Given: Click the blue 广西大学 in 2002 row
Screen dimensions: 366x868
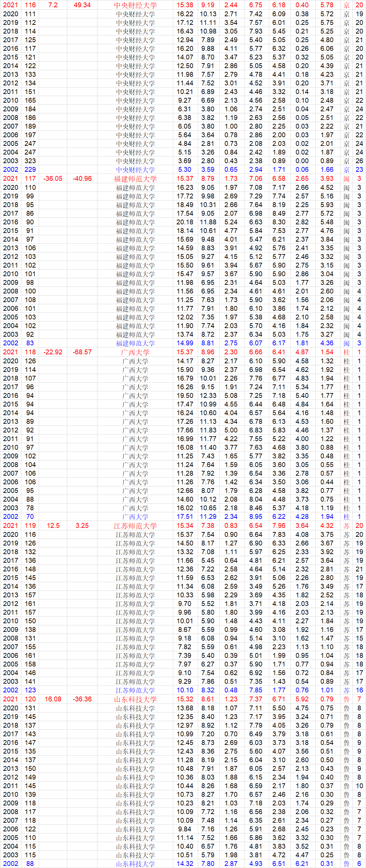Looking at the screenshot, I should pos(135,517).
